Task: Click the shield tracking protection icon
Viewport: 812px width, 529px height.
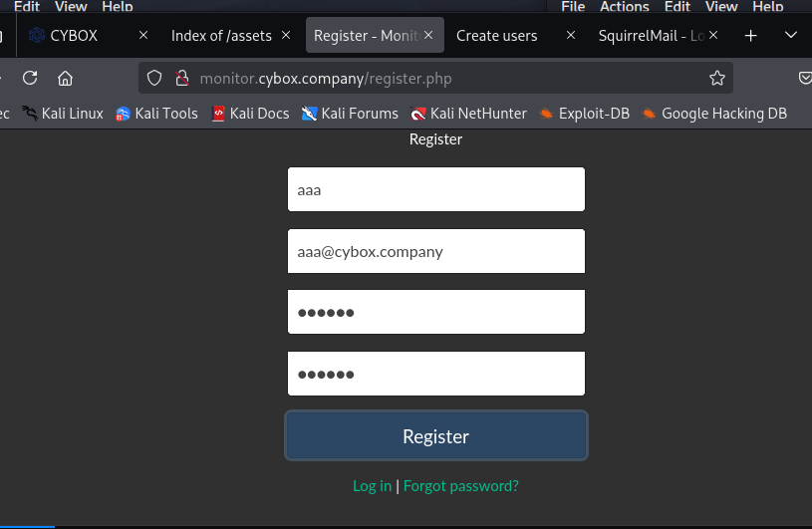Action: click(x=153, y=78)
